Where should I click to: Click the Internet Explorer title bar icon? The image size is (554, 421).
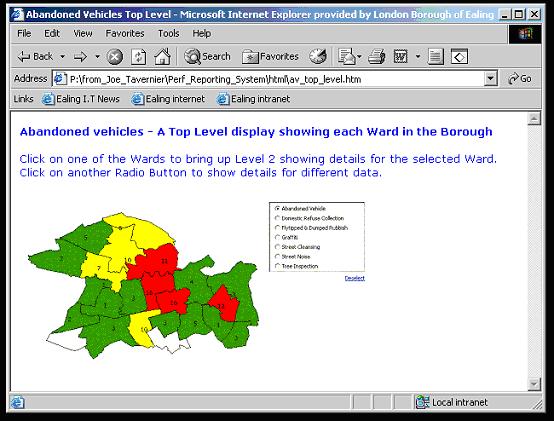(x=17, y=14)
